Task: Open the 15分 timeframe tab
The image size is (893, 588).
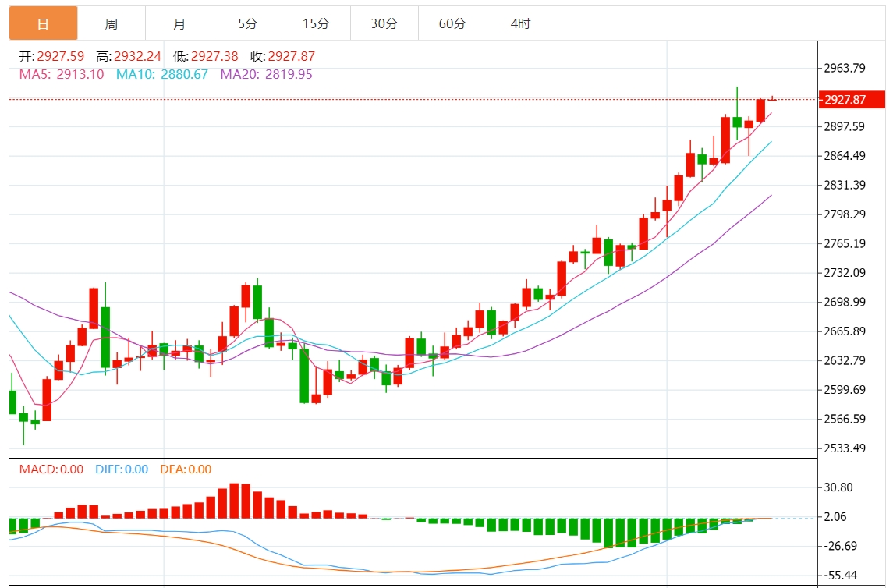Action: 316,23
